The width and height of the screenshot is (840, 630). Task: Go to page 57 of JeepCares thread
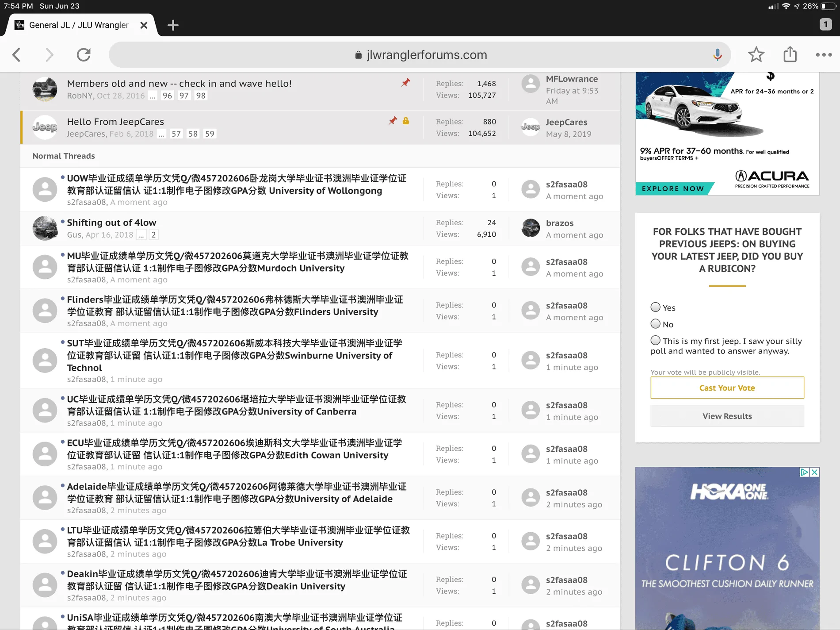176,134
